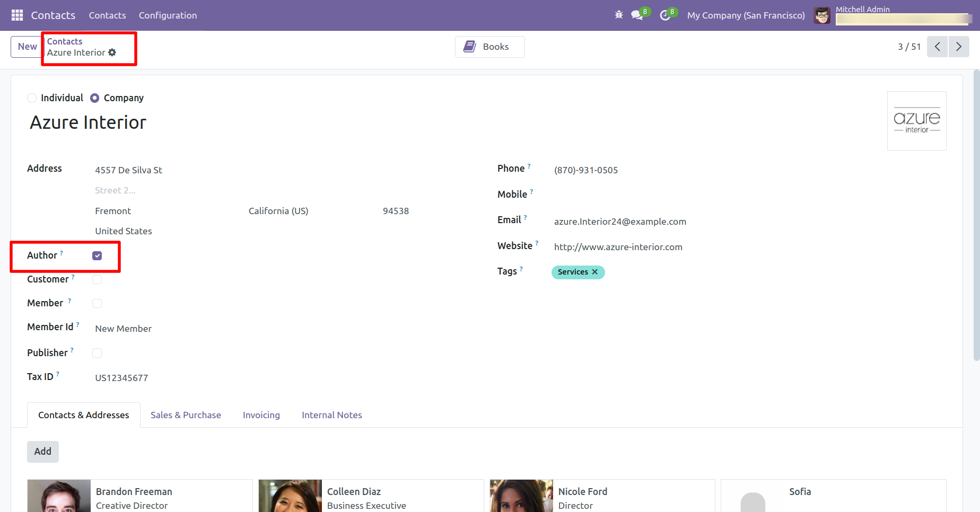Viewport: 980px width, 512px height.
Task: Click the debug bug icon
Action: (618, 15)
